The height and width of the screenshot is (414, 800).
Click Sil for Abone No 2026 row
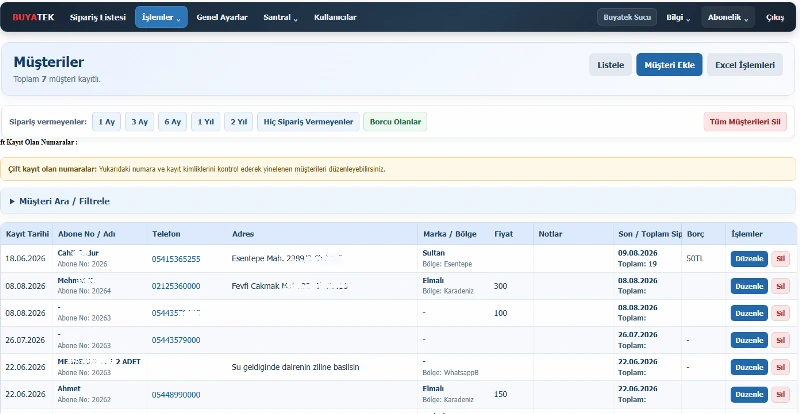pyautogui.click(x=780, y=259)
